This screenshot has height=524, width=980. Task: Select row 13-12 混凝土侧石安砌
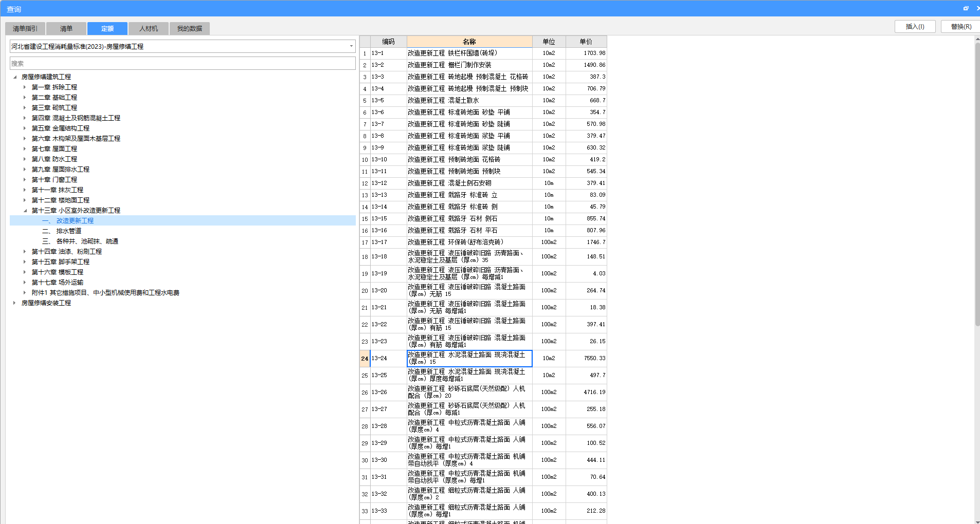[469, 183]
